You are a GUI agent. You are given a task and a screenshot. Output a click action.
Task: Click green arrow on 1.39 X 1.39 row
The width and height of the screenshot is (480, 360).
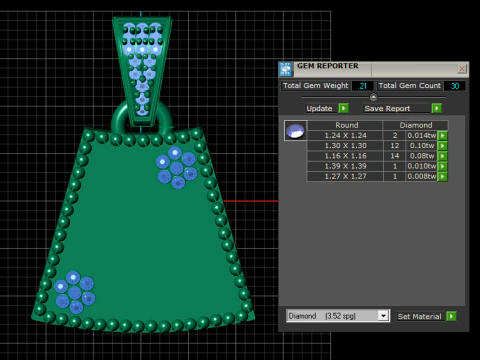tap(442, 166)
